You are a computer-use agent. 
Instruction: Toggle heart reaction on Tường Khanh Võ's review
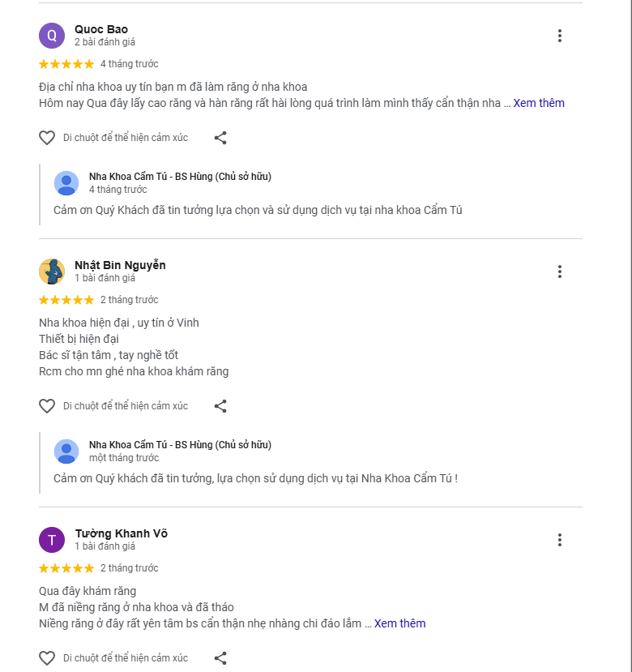(x=47, y=658)
